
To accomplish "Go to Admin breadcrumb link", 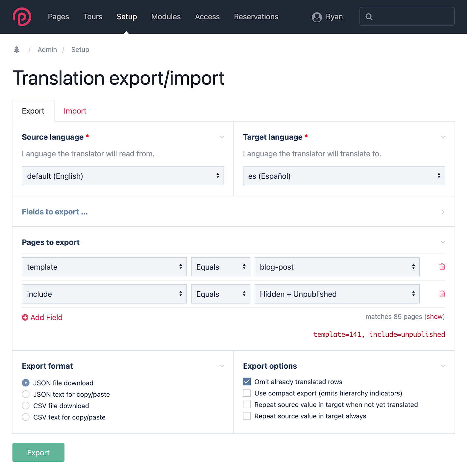I will [x=47, y=50].
